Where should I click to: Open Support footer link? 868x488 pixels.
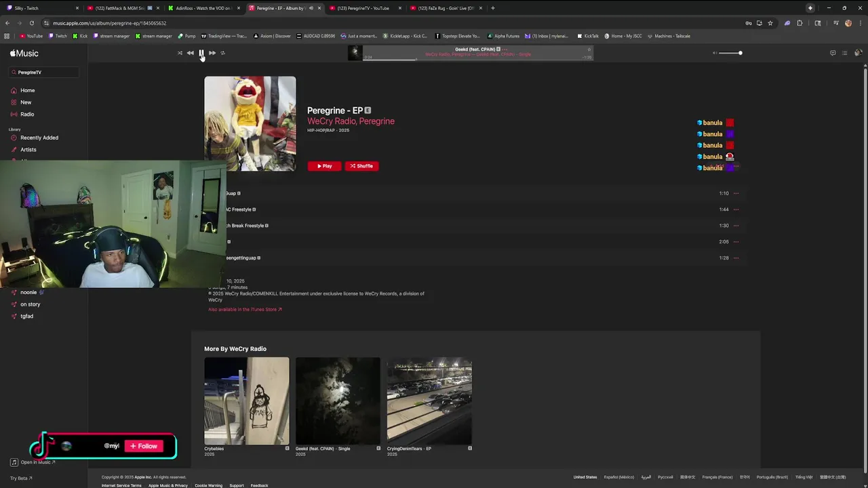[x=237, y=485]
